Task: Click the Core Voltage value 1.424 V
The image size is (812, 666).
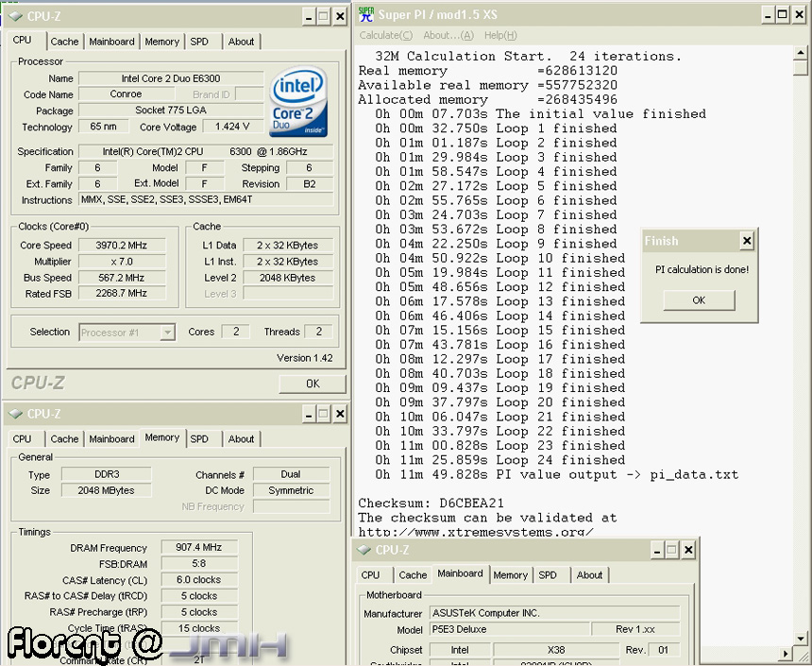Action: pyautogui.click(x=233, y=127)
